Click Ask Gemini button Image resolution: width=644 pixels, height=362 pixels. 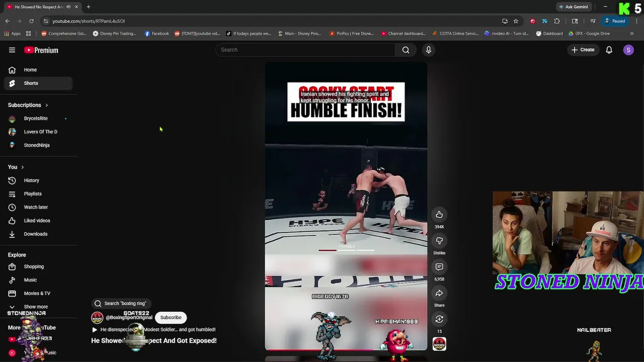coord(573,7)
